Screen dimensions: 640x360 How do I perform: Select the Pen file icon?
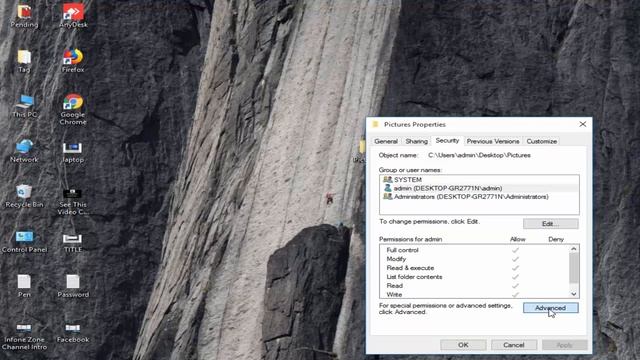(x=24, y=285)
